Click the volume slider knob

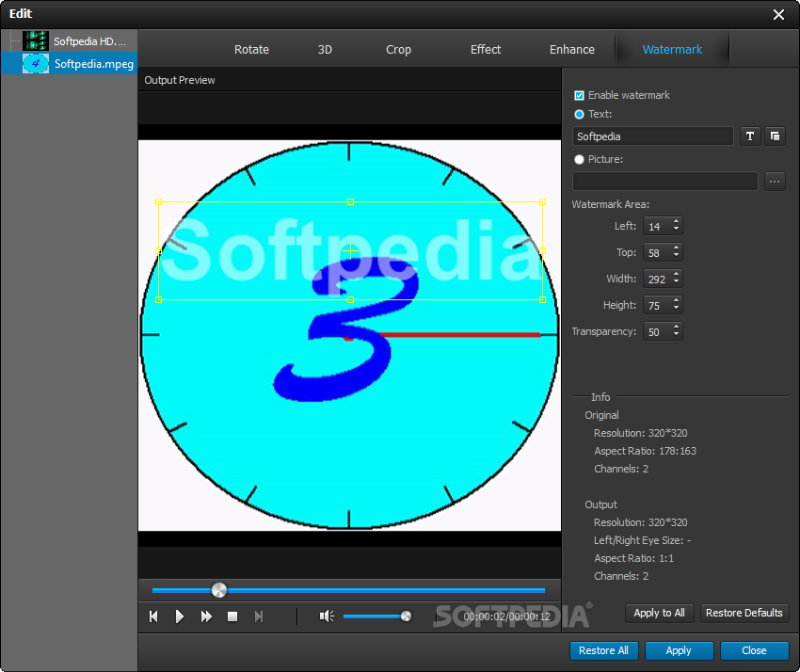407,616
